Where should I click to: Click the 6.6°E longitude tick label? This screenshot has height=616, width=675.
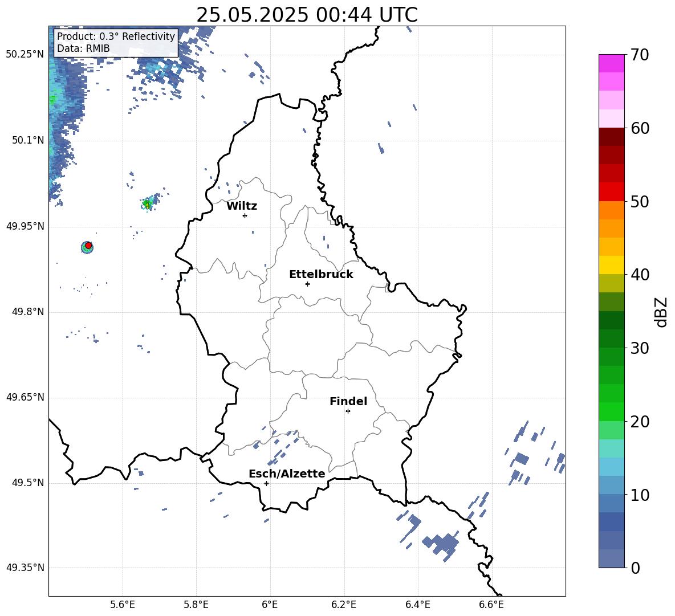pos(491,605)
